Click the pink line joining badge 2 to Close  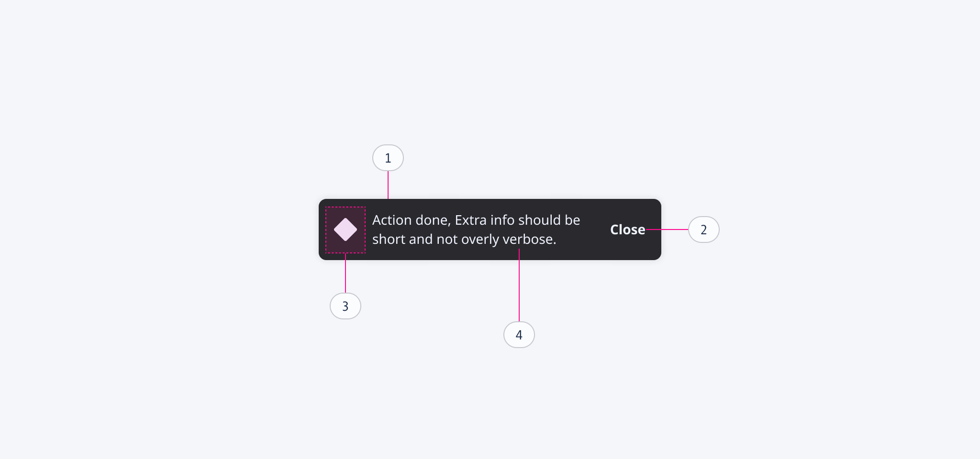click(667, 229)
